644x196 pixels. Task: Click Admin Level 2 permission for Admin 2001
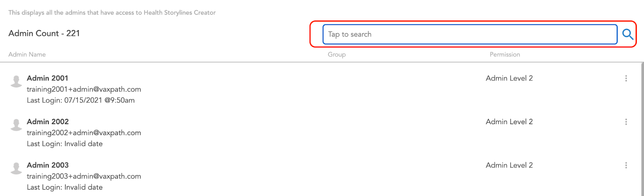coord(509,78)
